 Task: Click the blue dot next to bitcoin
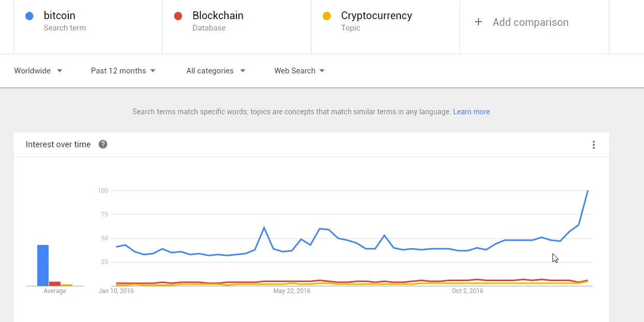(x=29, y=16)
